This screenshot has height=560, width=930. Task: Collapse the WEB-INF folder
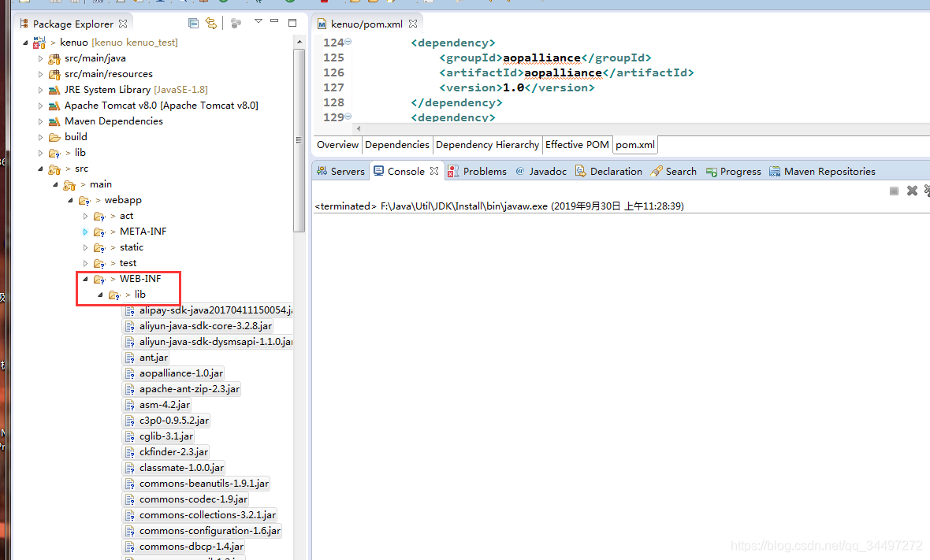click(85, 279)
